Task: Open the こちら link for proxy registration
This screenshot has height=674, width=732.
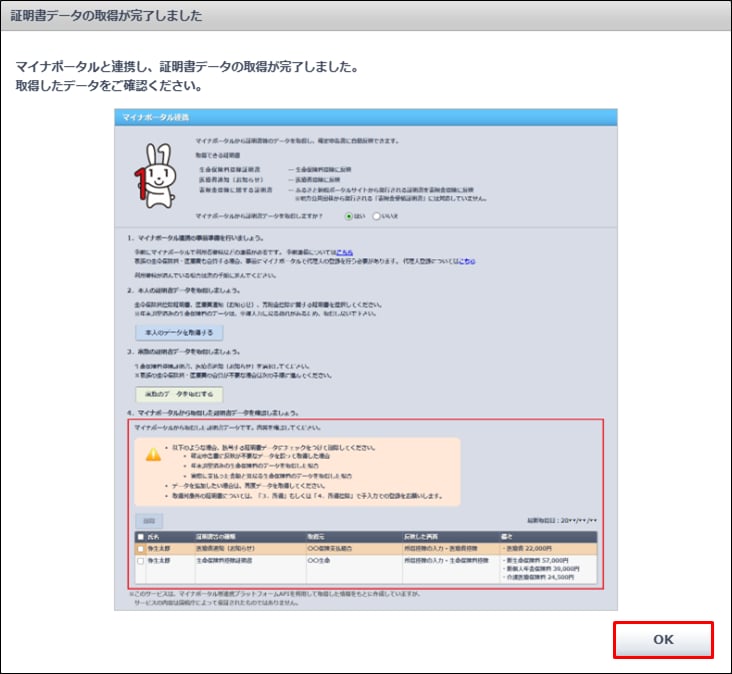Action: [465, 263]
